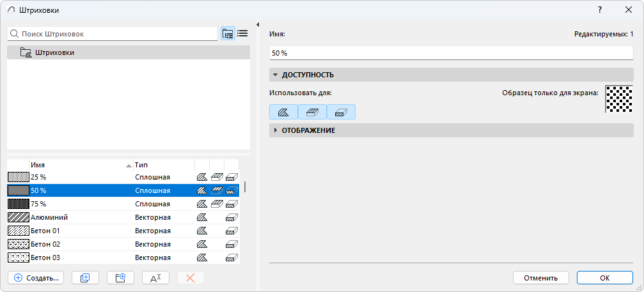Click drafting fill icon in Бетон 02 row
This screenshot has height=292, width=644.
(x=201, y=245)
